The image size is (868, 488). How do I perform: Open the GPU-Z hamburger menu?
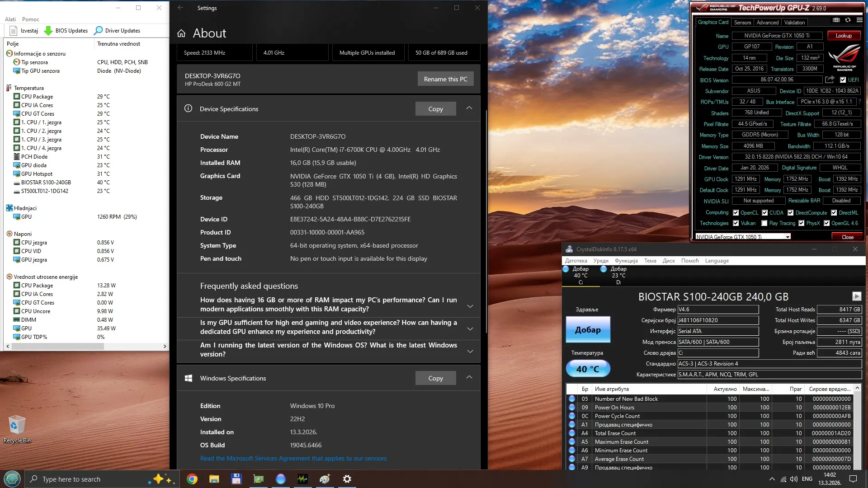click(859, 20)
